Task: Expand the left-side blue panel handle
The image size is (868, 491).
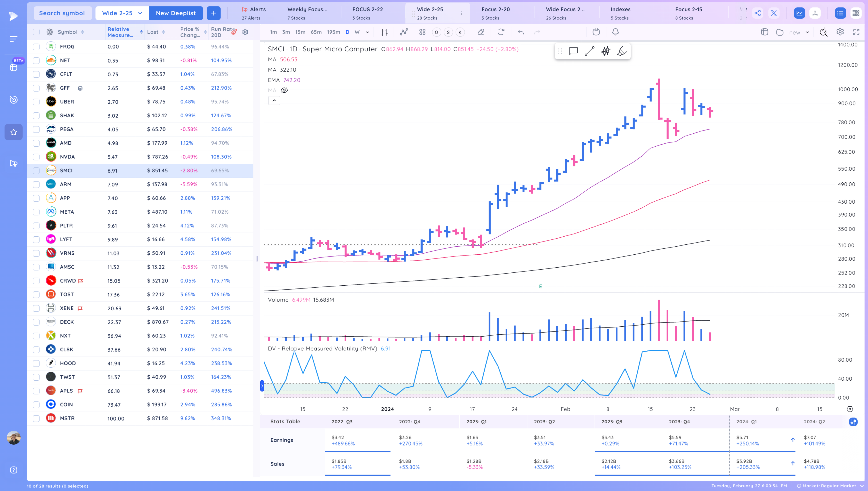Action: click(x=262, y=386)
